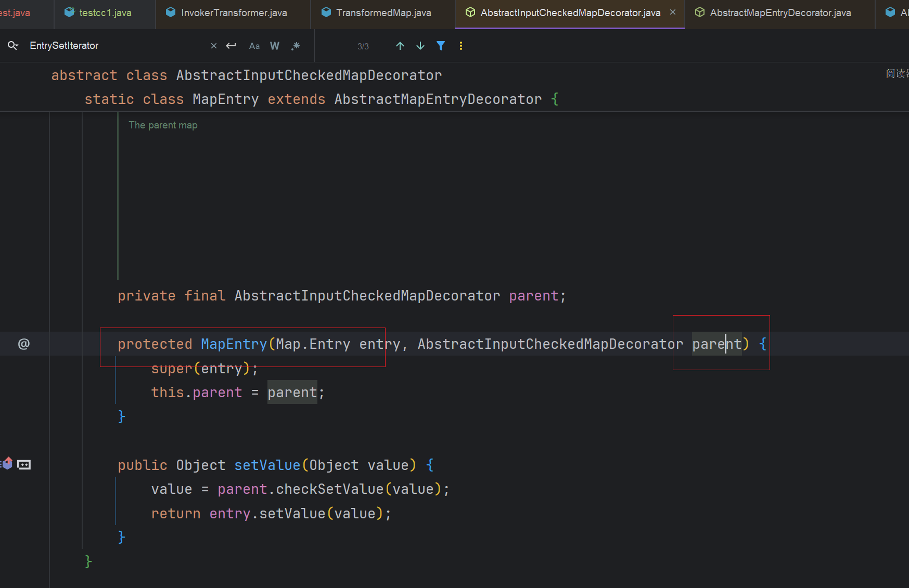Go to previous search occurrence
909x588 pixels.
400,46
